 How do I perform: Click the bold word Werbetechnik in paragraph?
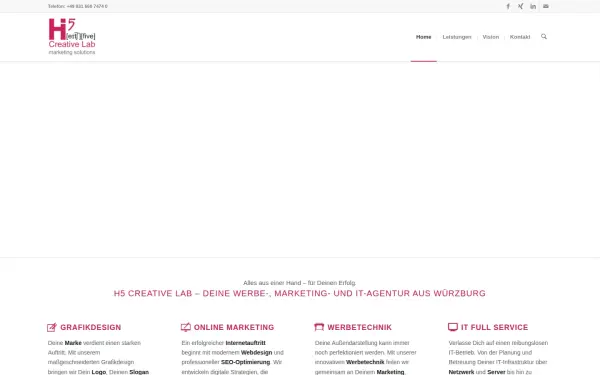click(x=365, y=362)
